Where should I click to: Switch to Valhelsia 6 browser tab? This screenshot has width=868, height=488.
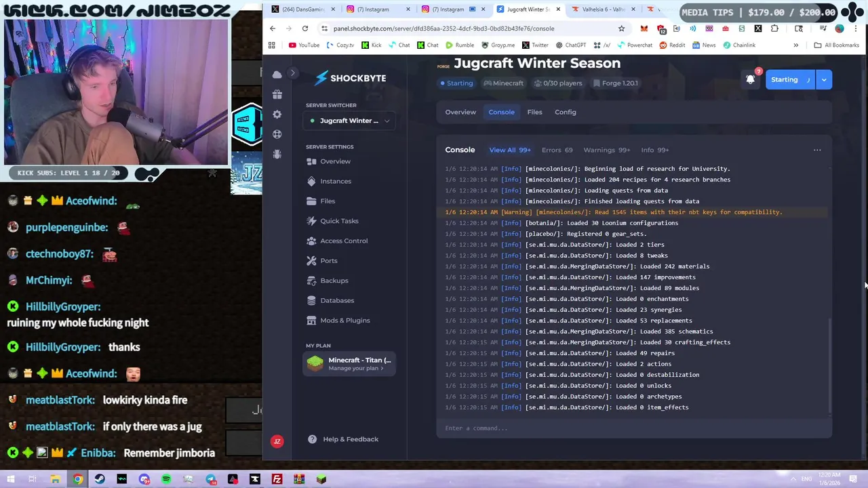click(603, 9)
